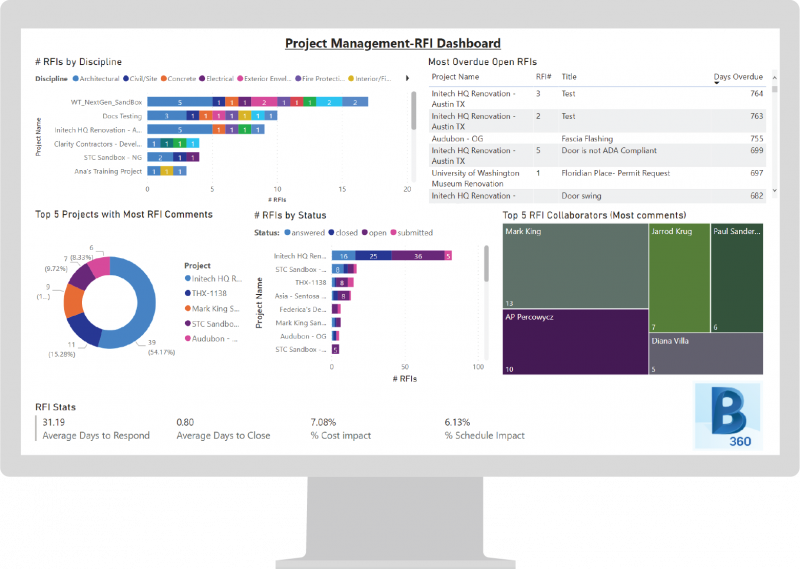800x569 pixels.
Task: Click the Clarity Contractors bar label
Action: point(98,144)
